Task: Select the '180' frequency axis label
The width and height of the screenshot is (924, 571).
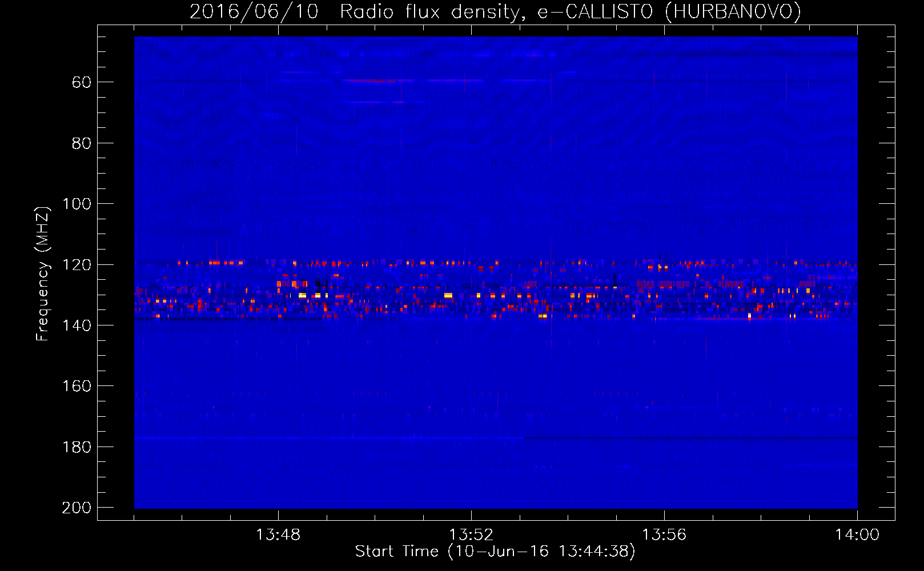Action: (x=77, y=447)
